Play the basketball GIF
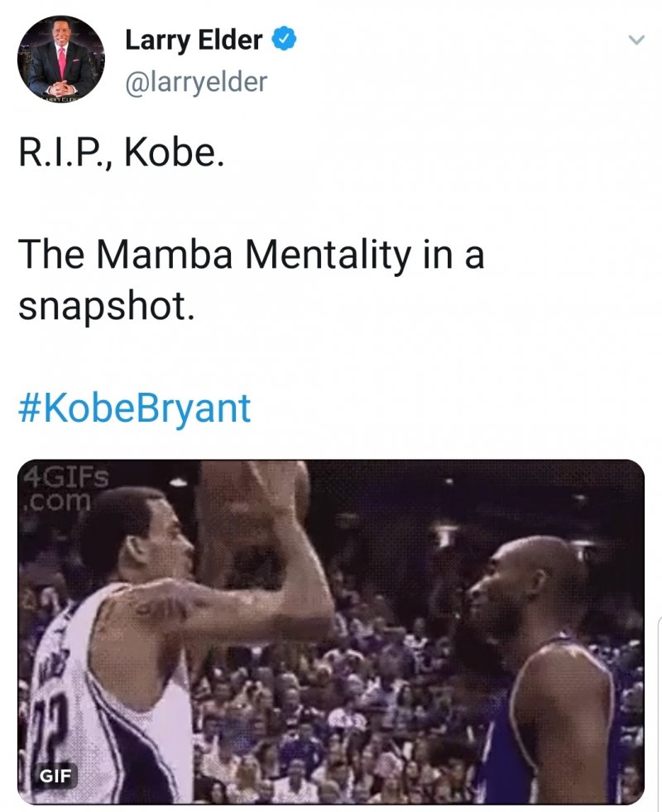 coord(331,631)
